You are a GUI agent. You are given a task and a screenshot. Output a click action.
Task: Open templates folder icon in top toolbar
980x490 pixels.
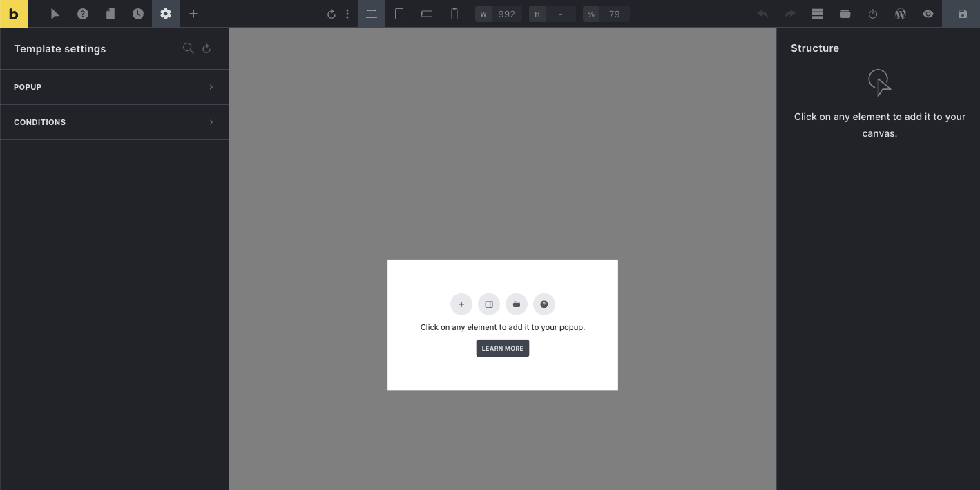click(x=845, y=14)
